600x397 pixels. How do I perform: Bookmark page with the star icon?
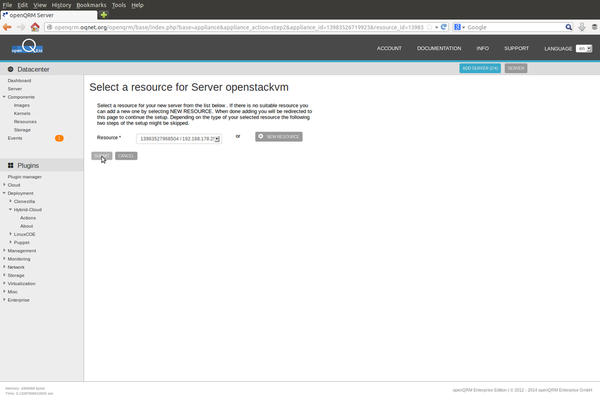point(429,27)
